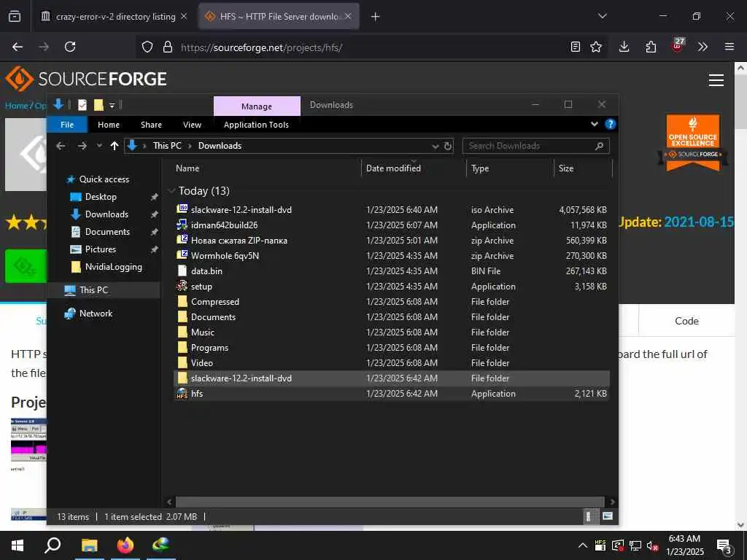747x560 pixels.
Task: Toggle reader view in Firefox address bar
Action: (x=576, y=47)
